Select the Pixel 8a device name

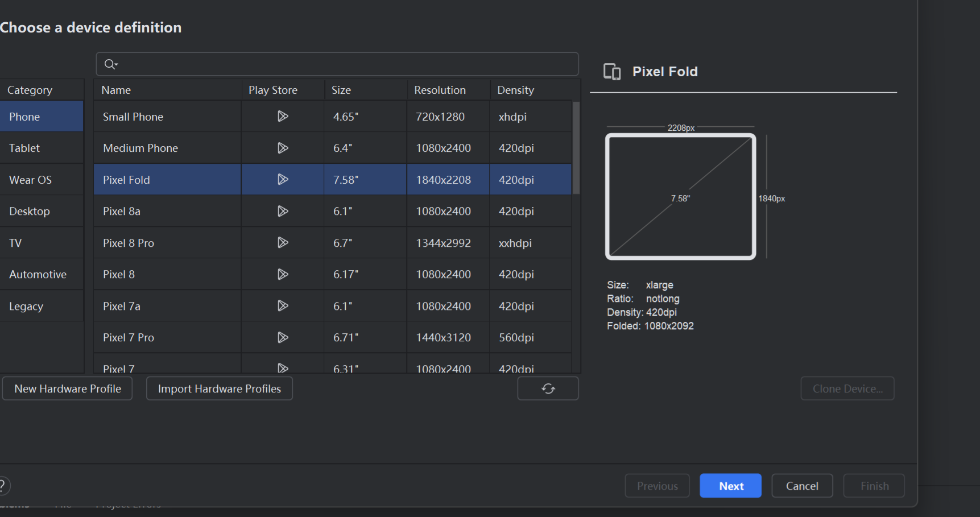point(122,211)
